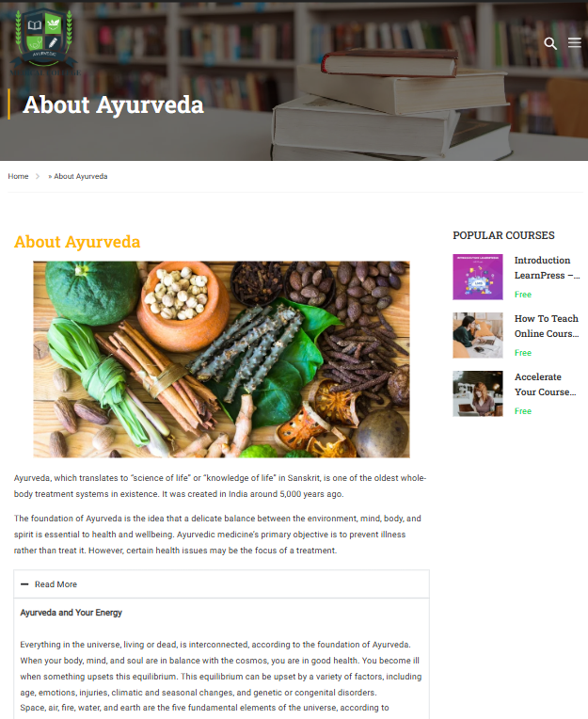Collapse the Read More minus icon
Image resolution: width=588 pixels, height=719 pixels.
[x=24, y=584]
